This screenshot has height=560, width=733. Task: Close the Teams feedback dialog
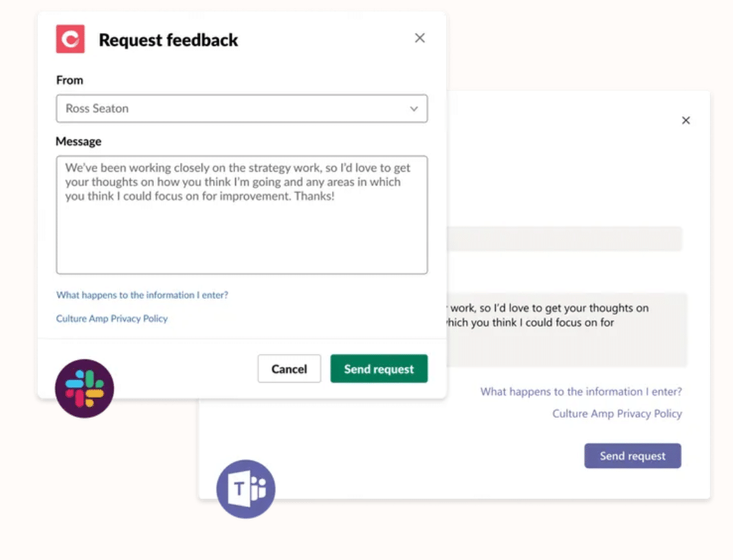(x=686, y=120)
